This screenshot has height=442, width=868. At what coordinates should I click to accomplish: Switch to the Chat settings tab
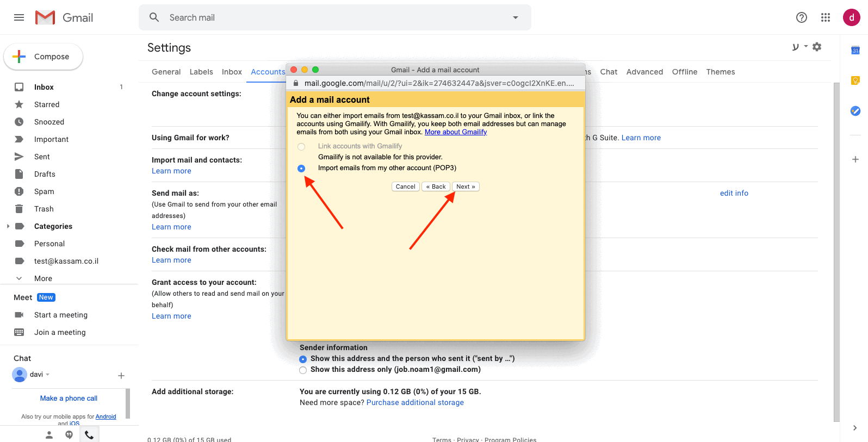tap(609, 72)
